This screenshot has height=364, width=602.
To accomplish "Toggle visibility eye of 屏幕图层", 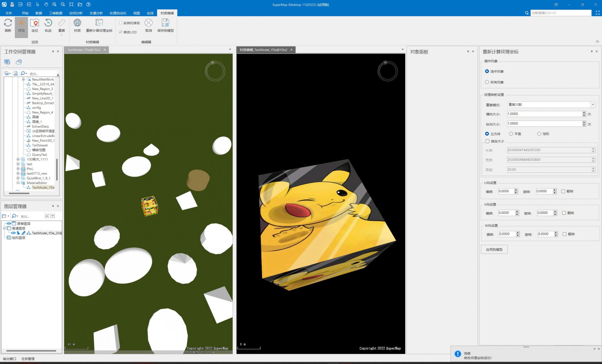I will pos(9,224).
